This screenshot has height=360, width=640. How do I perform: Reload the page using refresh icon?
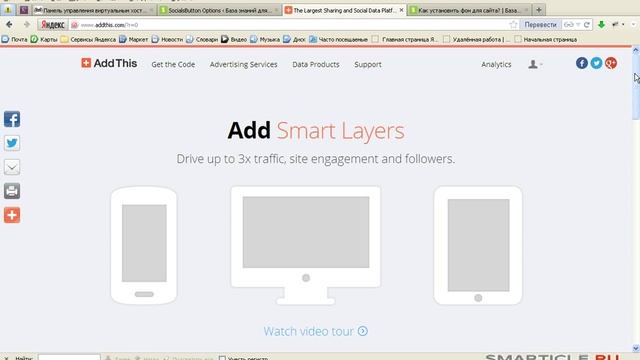coord(587,25)
